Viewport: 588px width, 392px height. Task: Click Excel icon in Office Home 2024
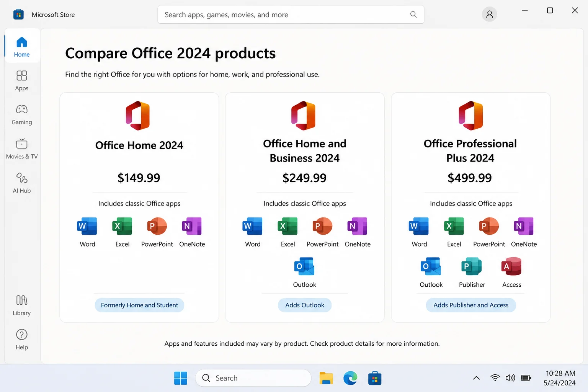(122, 226)
